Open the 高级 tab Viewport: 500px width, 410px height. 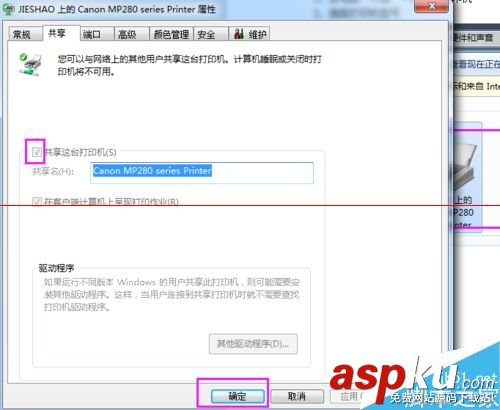pyautogui.click(x=131, y=34)
